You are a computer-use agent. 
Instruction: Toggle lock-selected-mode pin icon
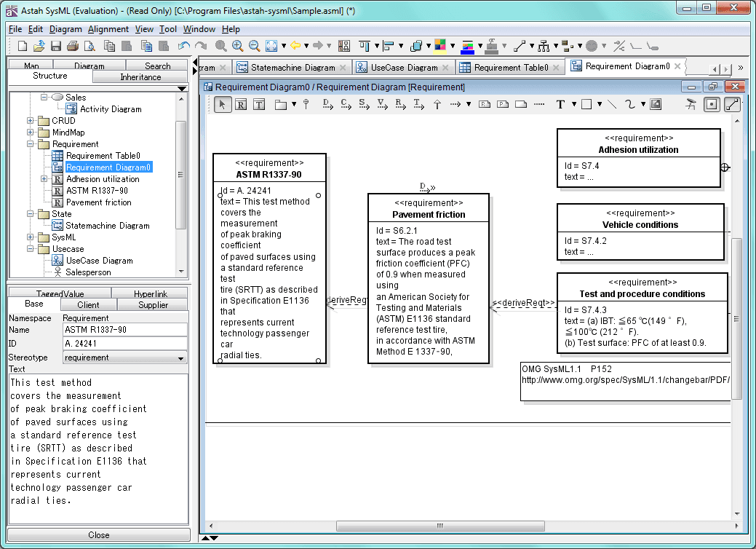pos(691,104)
